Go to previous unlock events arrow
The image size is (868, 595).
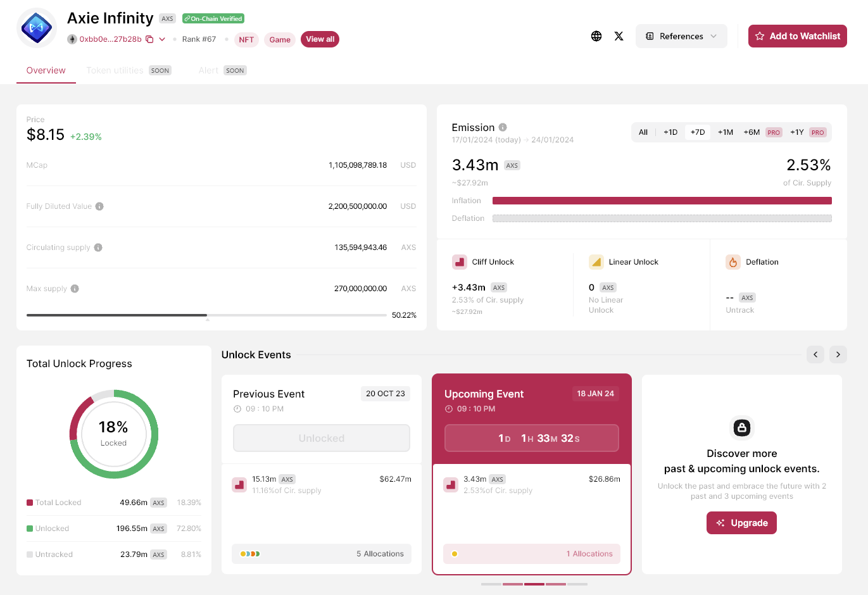(x=815, y=354)
